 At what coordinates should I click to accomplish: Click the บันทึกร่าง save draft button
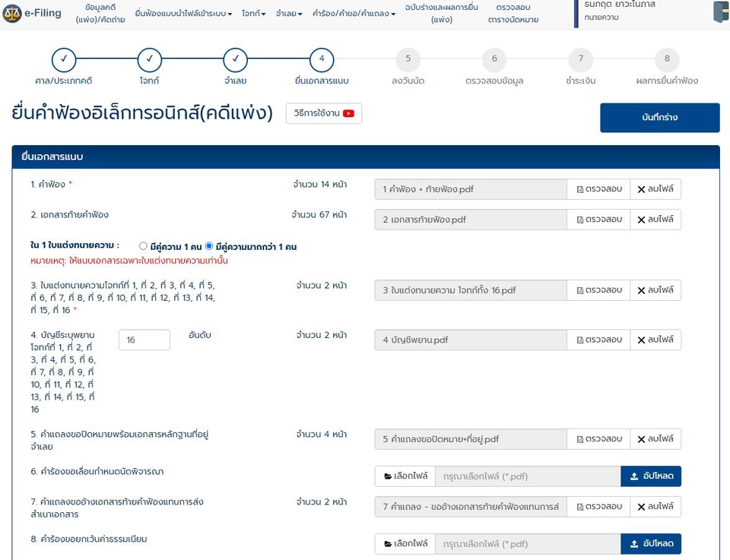click(660, 118)
